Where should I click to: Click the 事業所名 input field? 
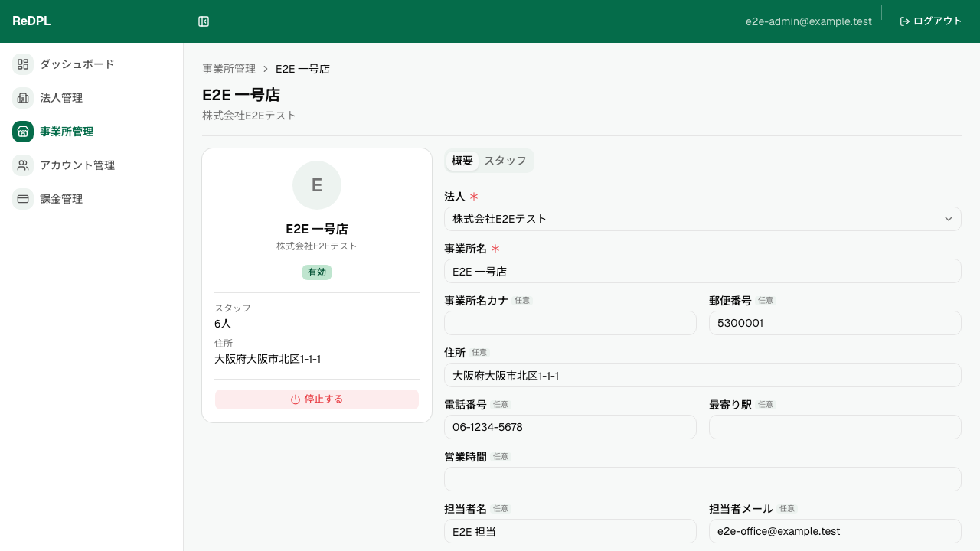(x=703, y=271)
